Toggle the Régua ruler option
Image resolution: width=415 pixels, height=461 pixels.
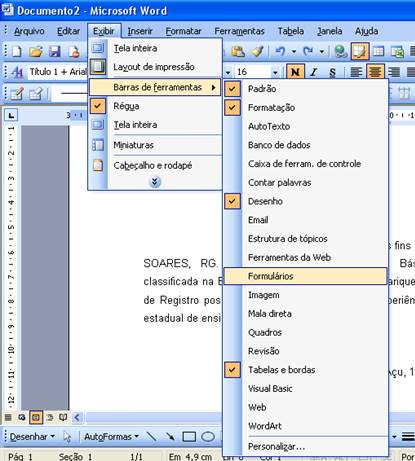click(x=155, y=106)
